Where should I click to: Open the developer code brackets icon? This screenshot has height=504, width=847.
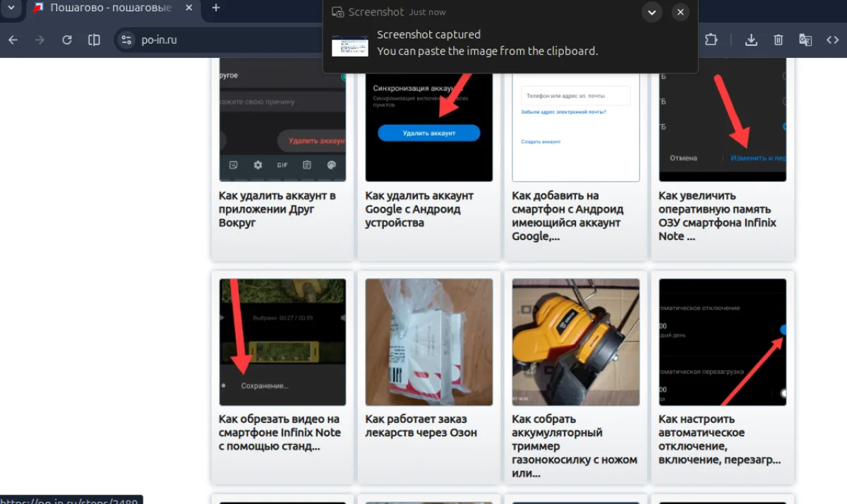tap(833, 40)
